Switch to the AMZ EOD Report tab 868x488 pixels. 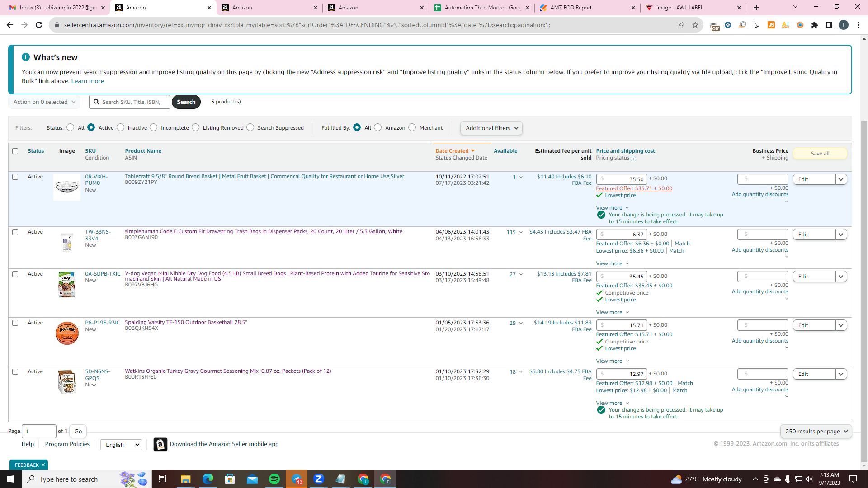(588, 8)
